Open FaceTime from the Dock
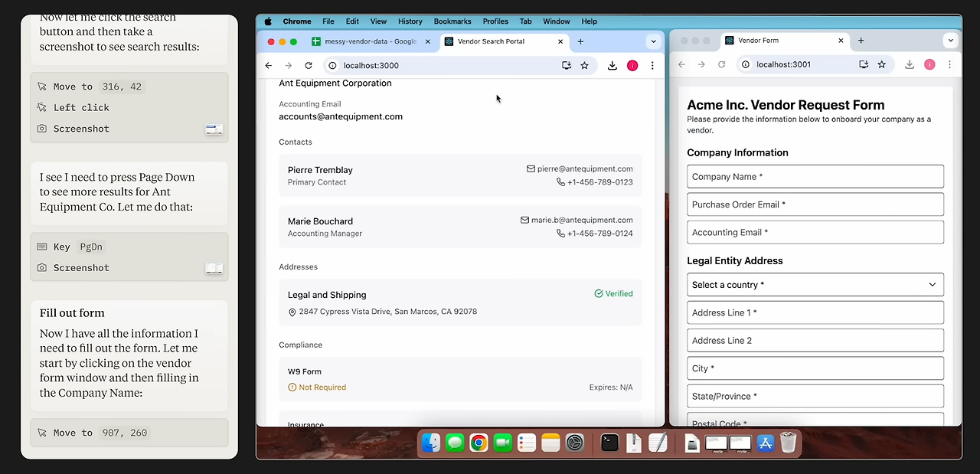 pos(502,443)
